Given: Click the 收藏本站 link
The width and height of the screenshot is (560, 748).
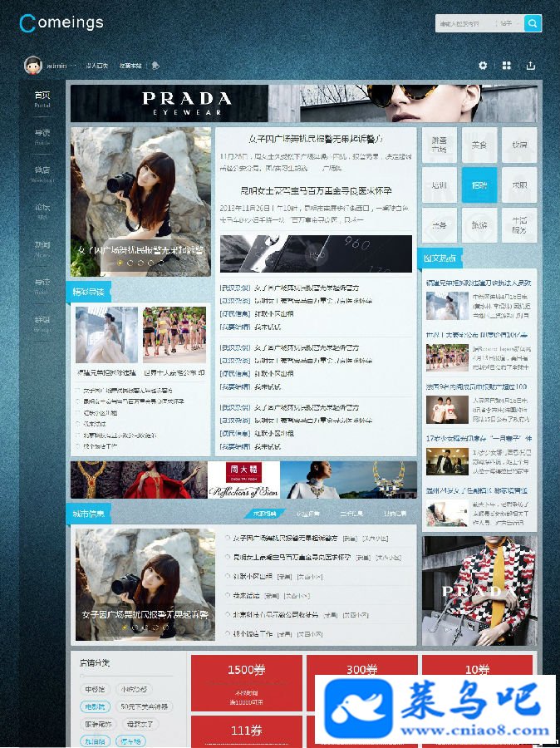Looking at the screenshot, I should tap(130, 66).
